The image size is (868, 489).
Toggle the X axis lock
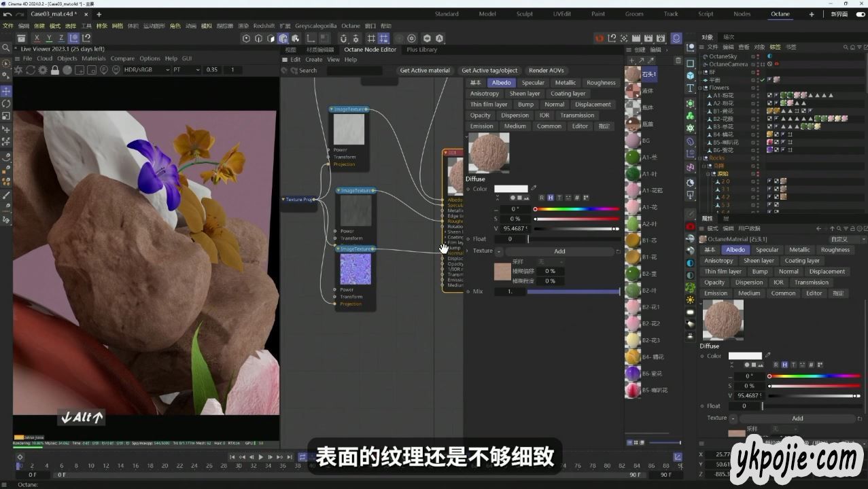[x=37, y=39]
